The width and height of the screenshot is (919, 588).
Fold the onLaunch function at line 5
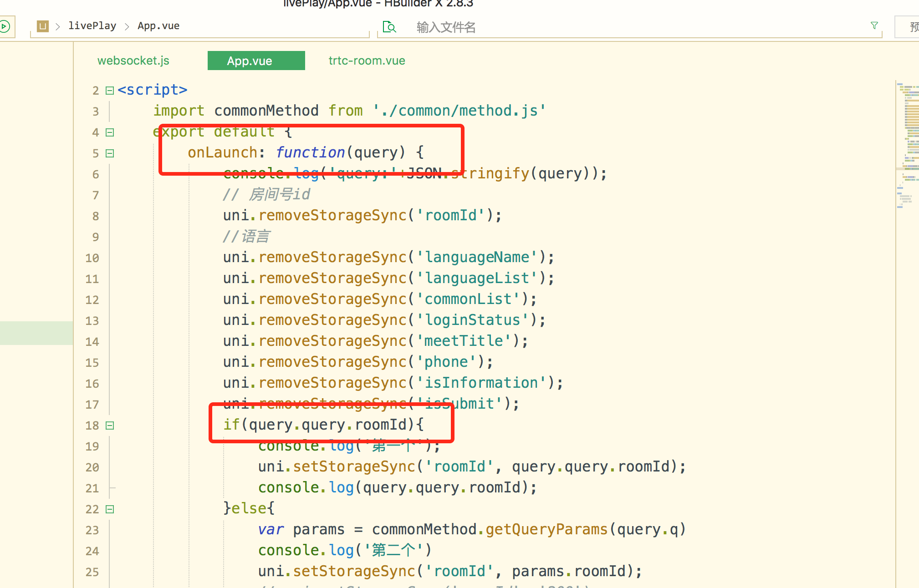point(110,153)
